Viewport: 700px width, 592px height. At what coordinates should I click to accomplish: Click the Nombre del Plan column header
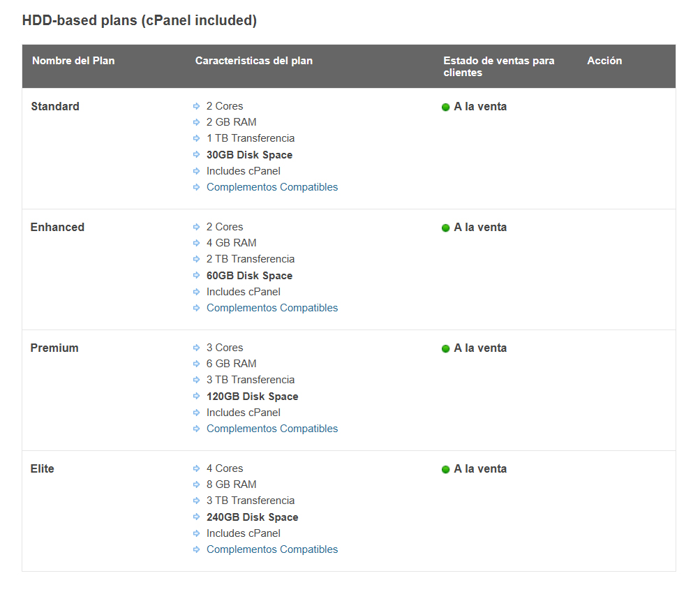tap(73, 61)
